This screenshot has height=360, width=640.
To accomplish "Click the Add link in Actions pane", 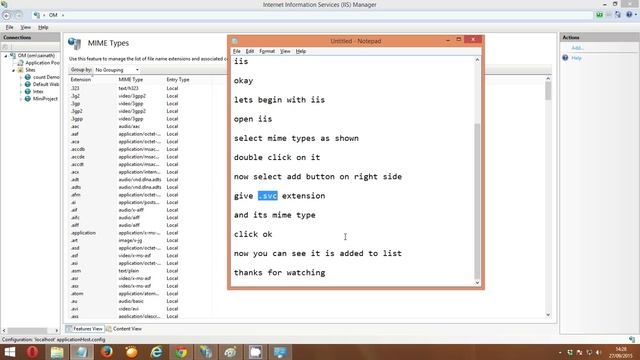I will click(577, 48).
